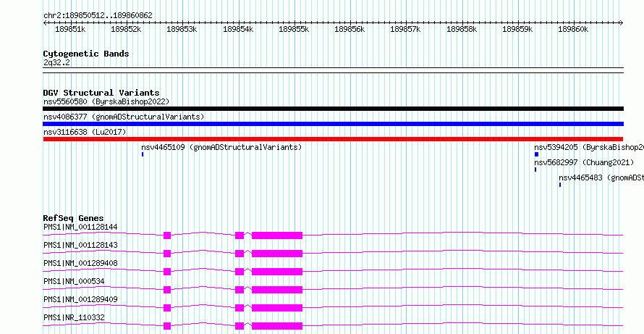Select the RefSeq Genes track title

[74, 218]
